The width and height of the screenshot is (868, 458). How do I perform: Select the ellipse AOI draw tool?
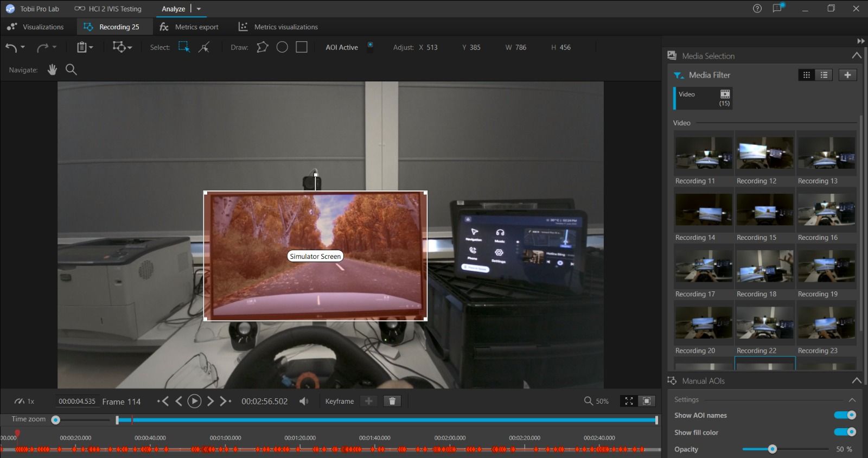[x=282, y=47]
